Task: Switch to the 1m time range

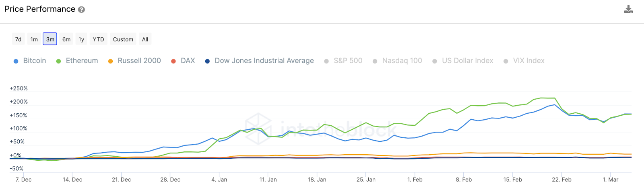Action: (x=34, y=39)
